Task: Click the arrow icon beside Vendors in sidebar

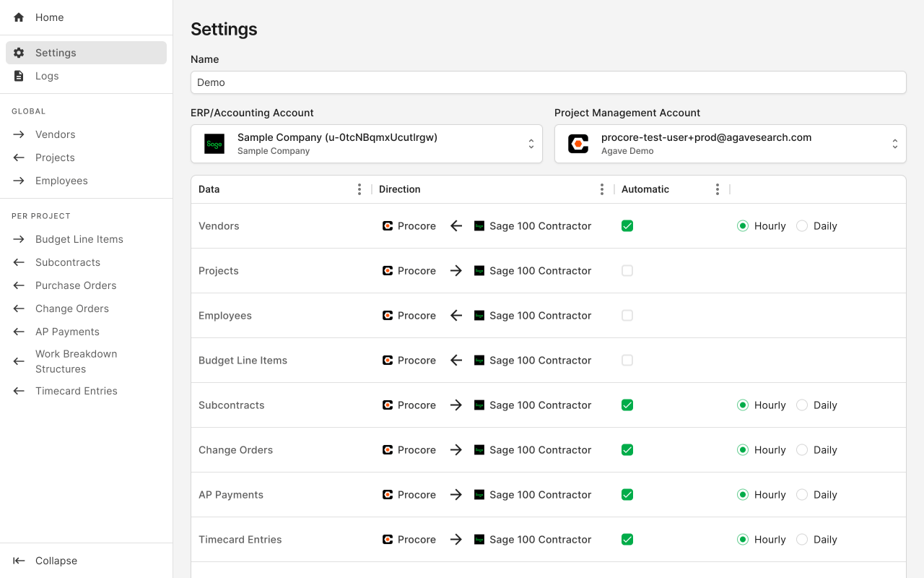Action: tap(19, 134)
